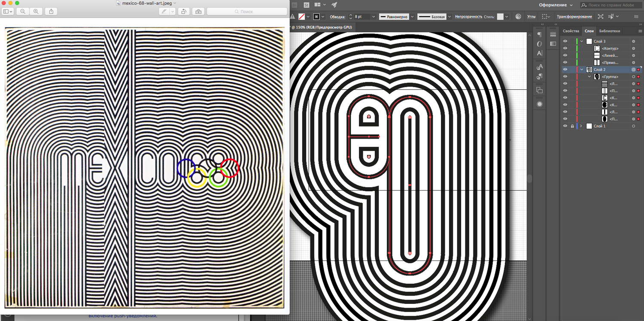Click the stroke weight stepper arrows
This screenshot has height=321, width=644.
click(x=350, y=17)
